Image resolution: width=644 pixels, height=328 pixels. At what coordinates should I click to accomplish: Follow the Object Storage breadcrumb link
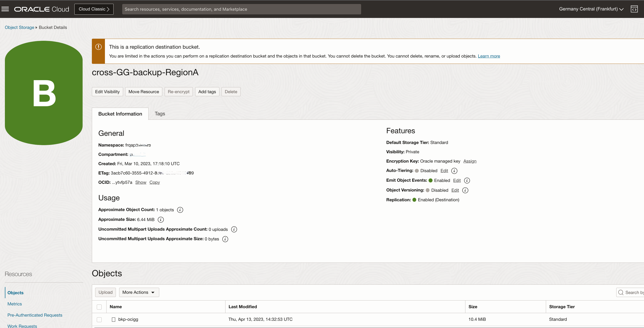click(x=20, y=27)
